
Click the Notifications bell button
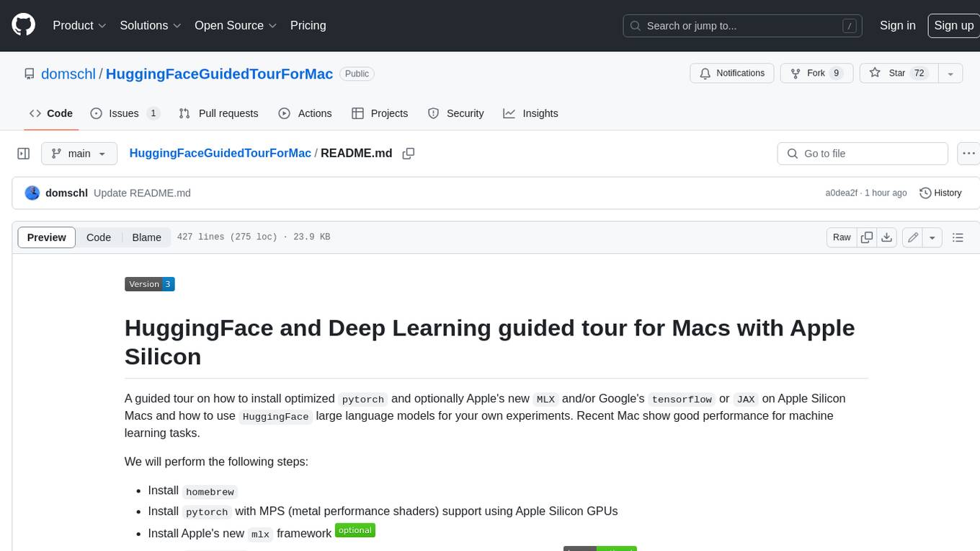click(x=732, y=74)
